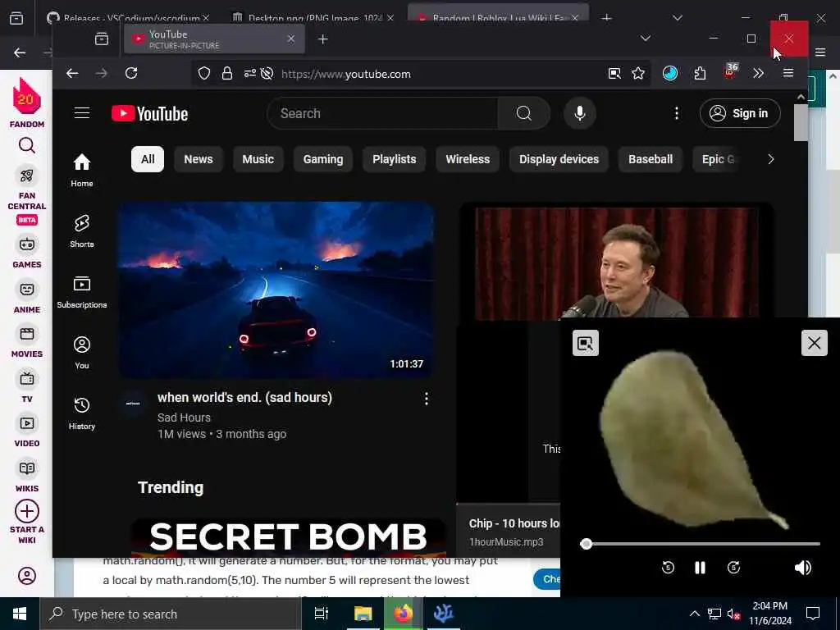
Task: Open Fandom search in background window
Action: pos(27,145)
